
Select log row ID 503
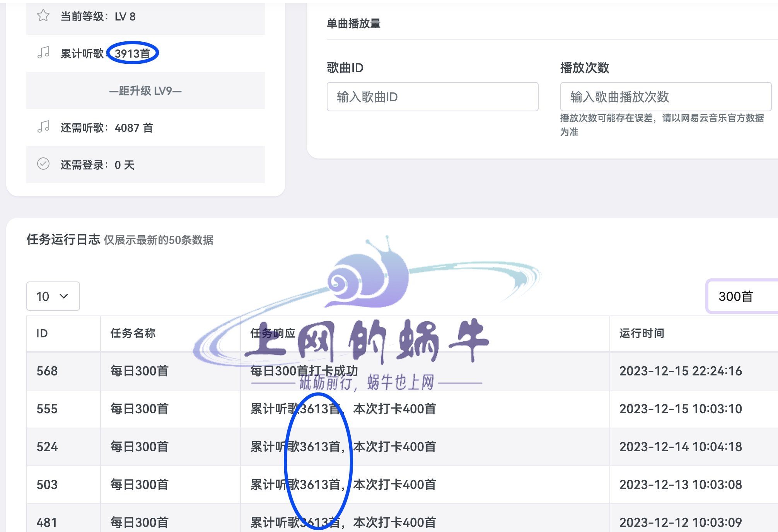pos(402,485)
